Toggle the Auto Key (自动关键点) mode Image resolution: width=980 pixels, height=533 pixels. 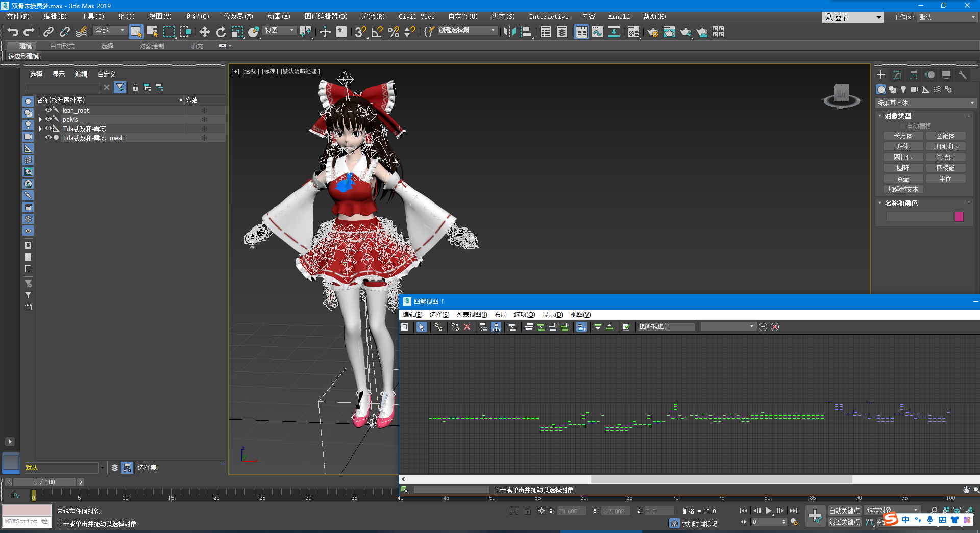click(844, 511)
